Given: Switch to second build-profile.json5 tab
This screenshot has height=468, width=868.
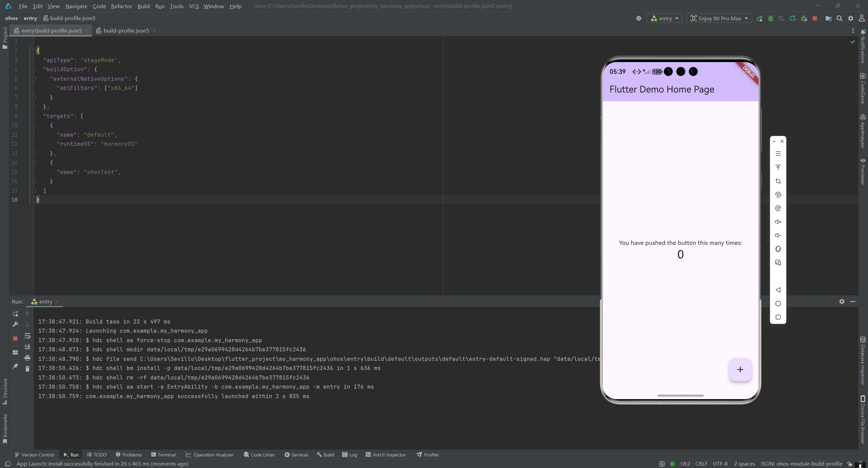Looking at the screenshot, I should pyautogui.click(x=126, y=31).
